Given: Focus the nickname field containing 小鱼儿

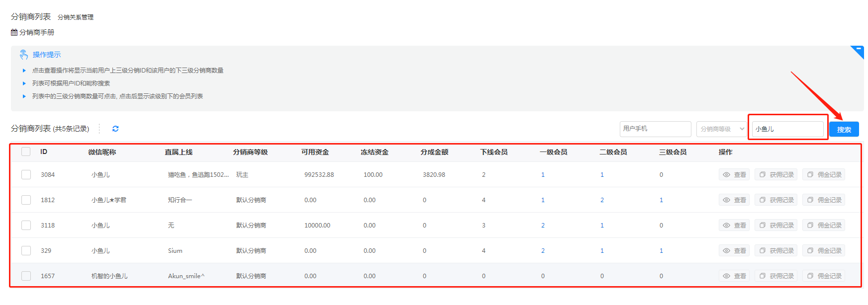Looking at the screenshot, I should click(x=788, y=129).
